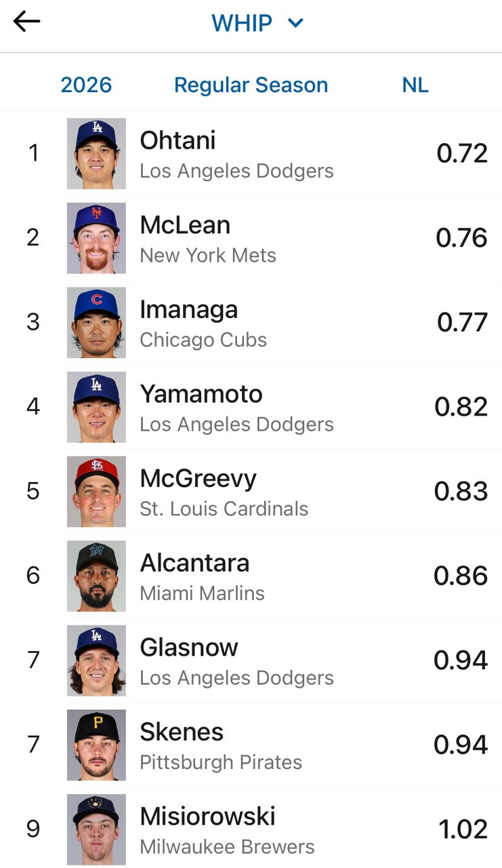Viewport: 502px width, 868px height.
Task: Open the Ohtani player name link
Action: point(177,140)
